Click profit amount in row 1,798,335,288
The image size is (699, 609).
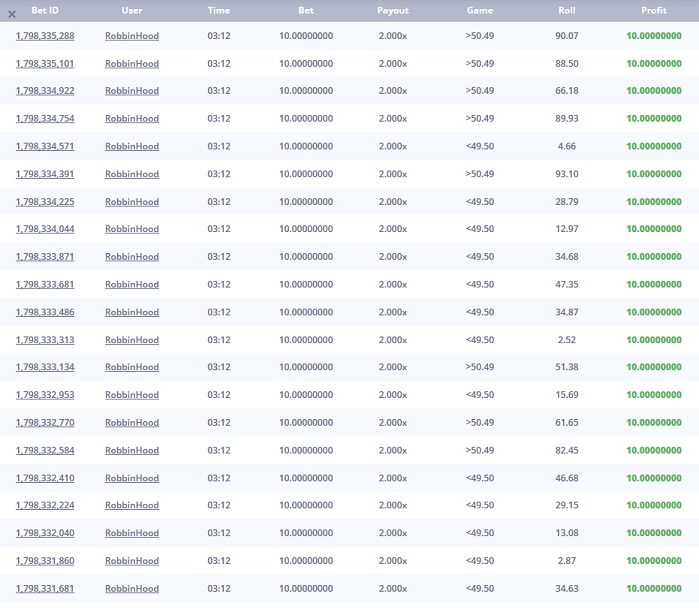654,36
